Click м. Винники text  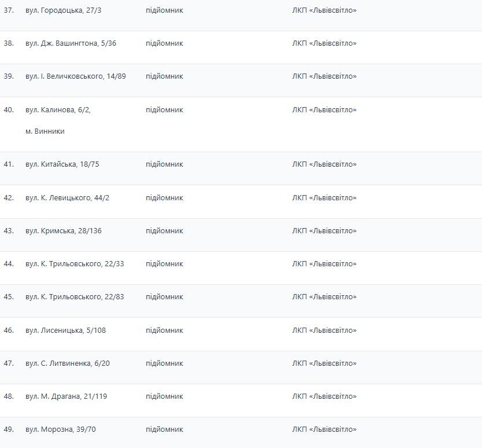pos(45,131)
